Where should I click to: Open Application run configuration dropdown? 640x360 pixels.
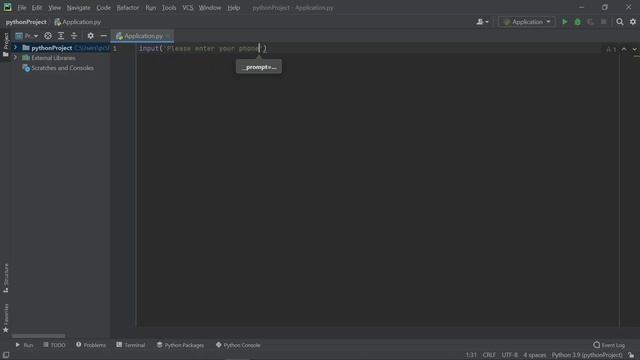coord(527,22)
